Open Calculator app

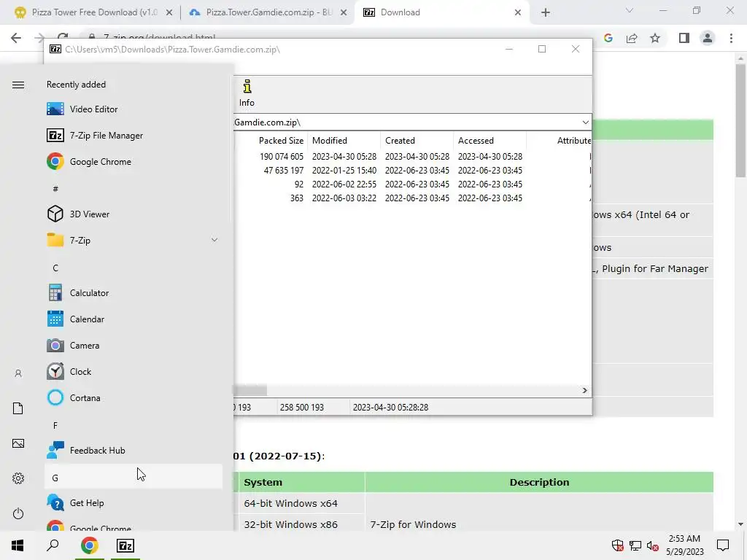tap(133, 293)
